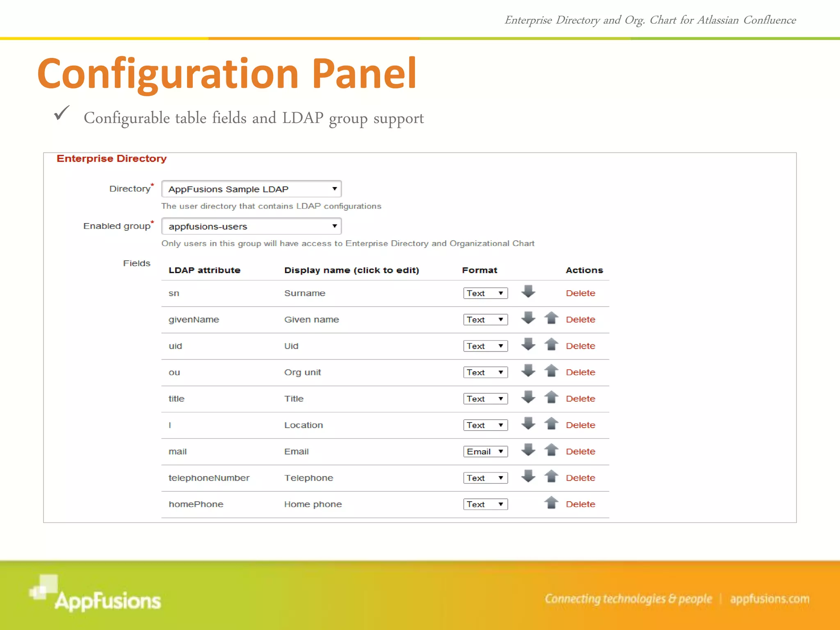The image size is (840, 630).
Task: Edit the Telephone display name
Action: pyautogui.click(x=308, y=478)
